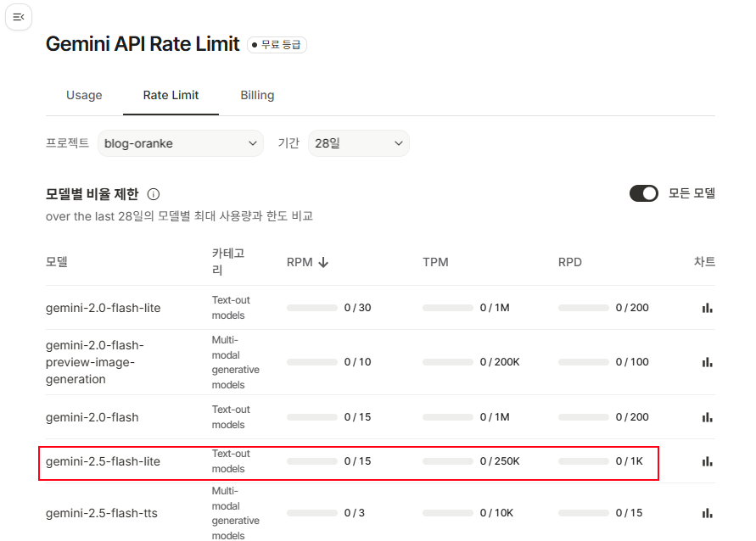
Task: Click the 0 / 30 RPM value
Action: pos(358,308)
